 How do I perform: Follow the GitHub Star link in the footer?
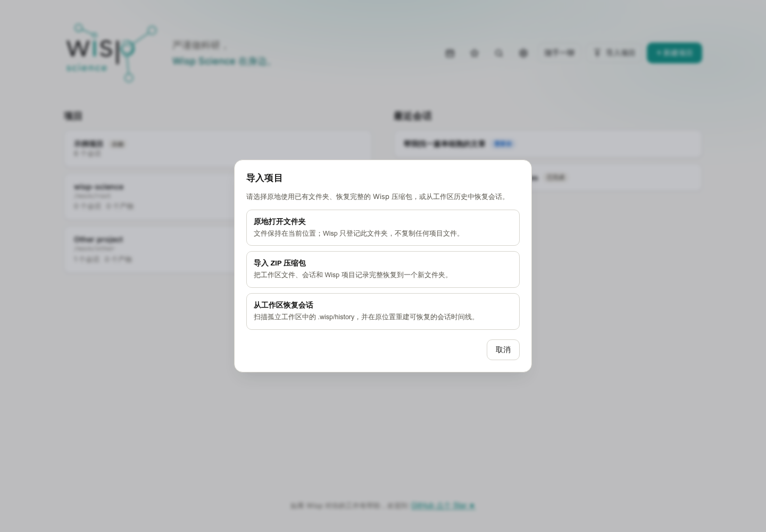point(443,505)
